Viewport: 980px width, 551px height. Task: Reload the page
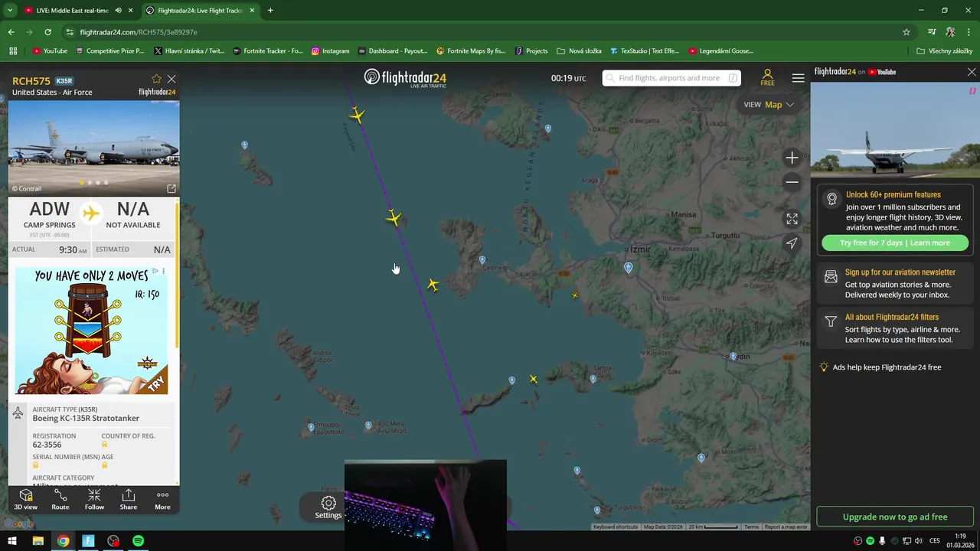[47, 32]
